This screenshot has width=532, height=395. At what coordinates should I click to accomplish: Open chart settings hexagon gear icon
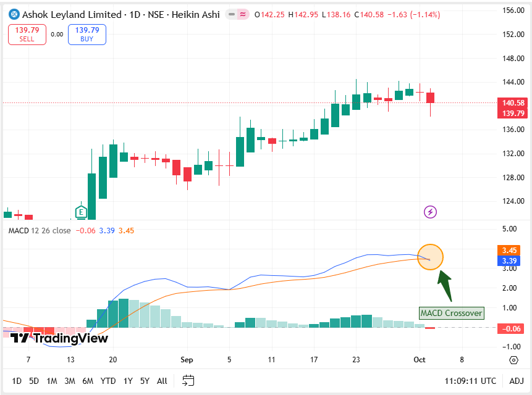coord(513,360)
